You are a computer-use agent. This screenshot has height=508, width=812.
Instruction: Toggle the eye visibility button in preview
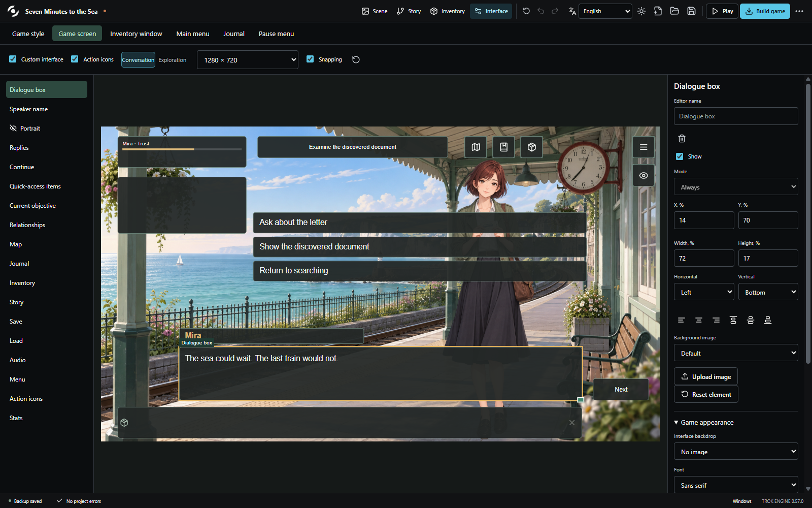click(644, 175)
